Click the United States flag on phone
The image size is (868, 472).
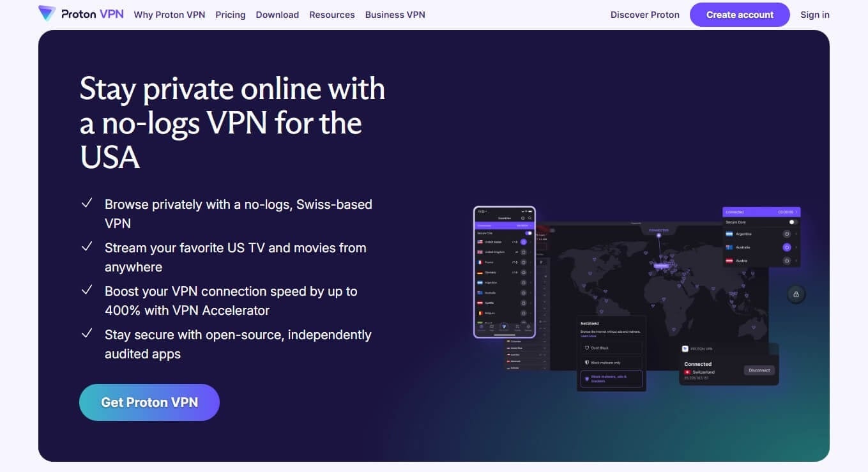click(480, 242)
